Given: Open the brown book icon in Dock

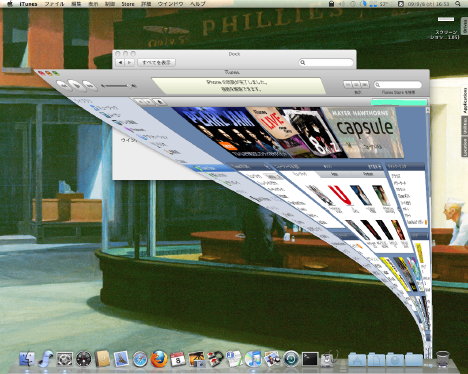Looking at the screenshot, I should point(102,359).
